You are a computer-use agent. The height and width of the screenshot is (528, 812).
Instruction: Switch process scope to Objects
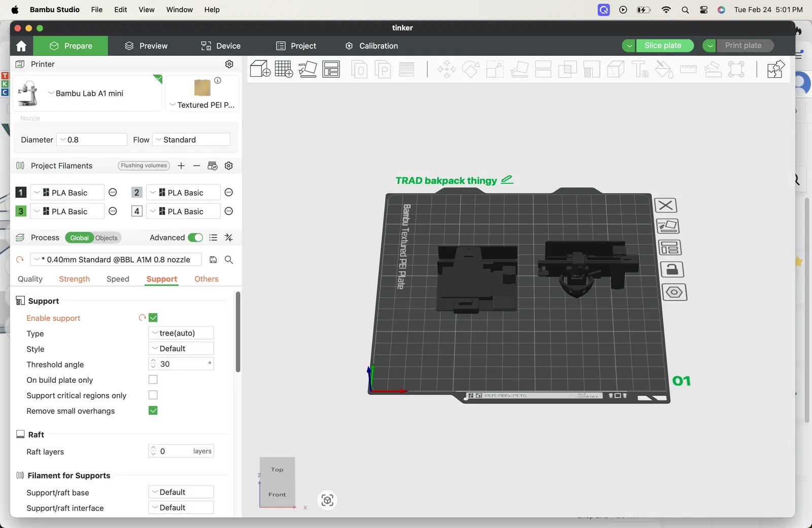[x=107, y=238]
